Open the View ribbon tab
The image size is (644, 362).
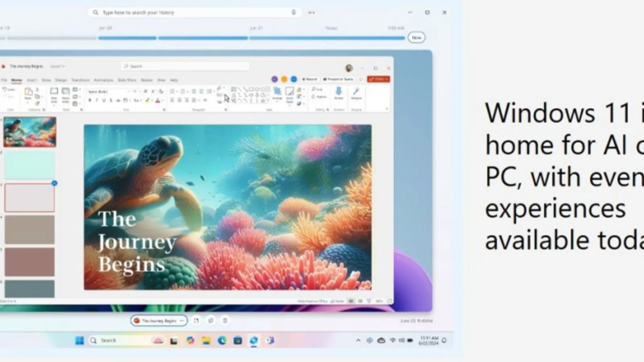tap(161, 80)
